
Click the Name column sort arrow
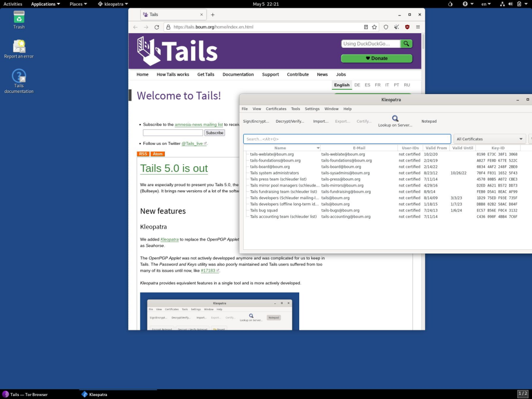tap(318, 148)
